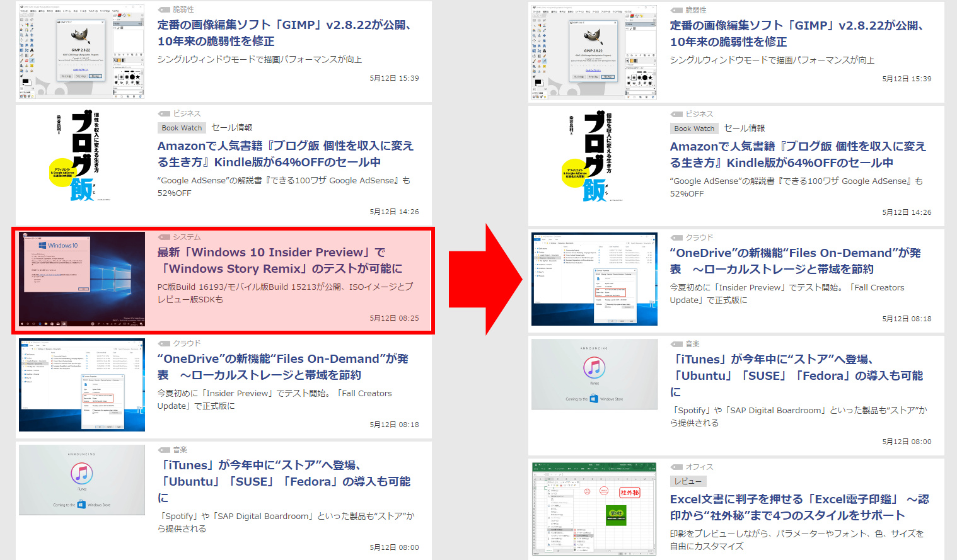Open OneDrive article thumbnail in right list

(x=594, y=279)
